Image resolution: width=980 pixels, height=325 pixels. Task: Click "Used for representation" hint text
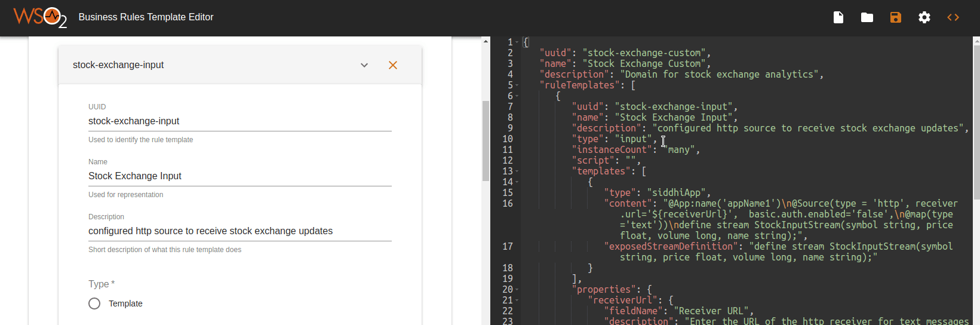(126, 195)
